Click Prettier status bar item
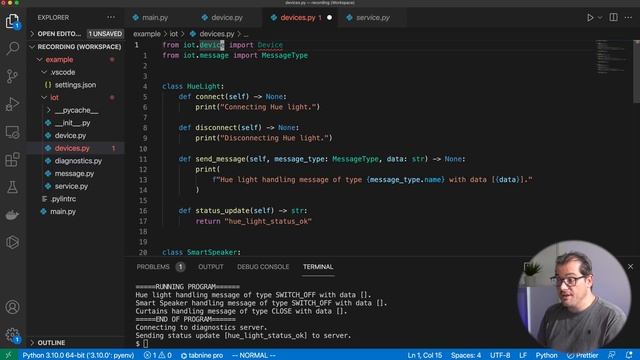Viewport: 640px width, 360px height. click(582, 355)
